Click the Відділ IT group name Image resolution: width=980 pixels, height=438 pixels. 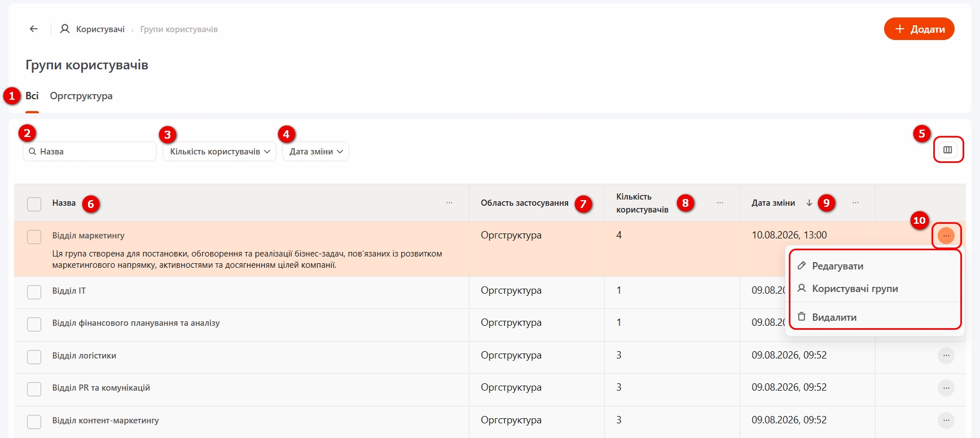pyautogui.click(x=69, y=291)
